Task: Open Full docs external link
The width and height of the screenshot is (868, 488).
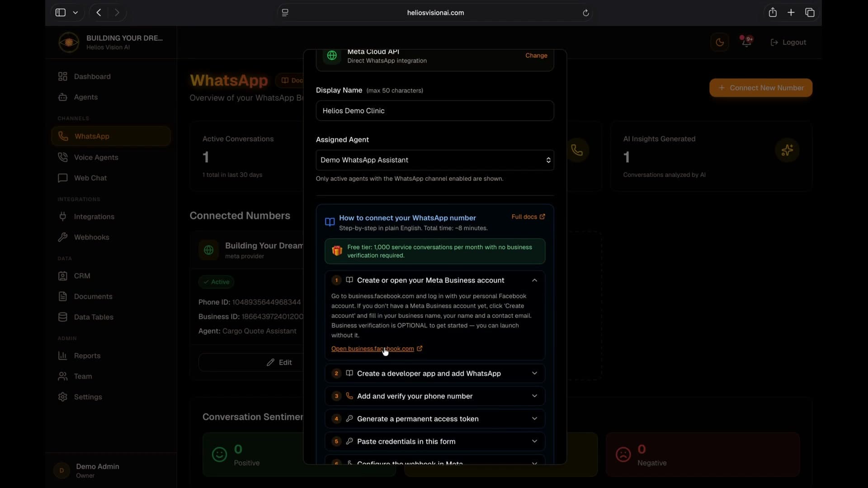Action: point(528,217)
